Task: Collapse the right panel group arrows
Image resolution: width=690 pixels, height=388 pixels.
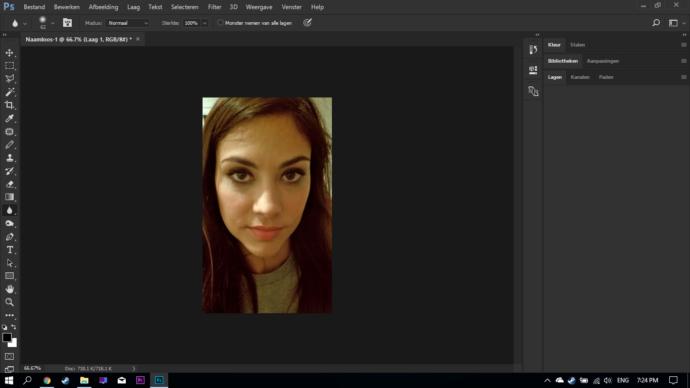Action: [684, 35]
